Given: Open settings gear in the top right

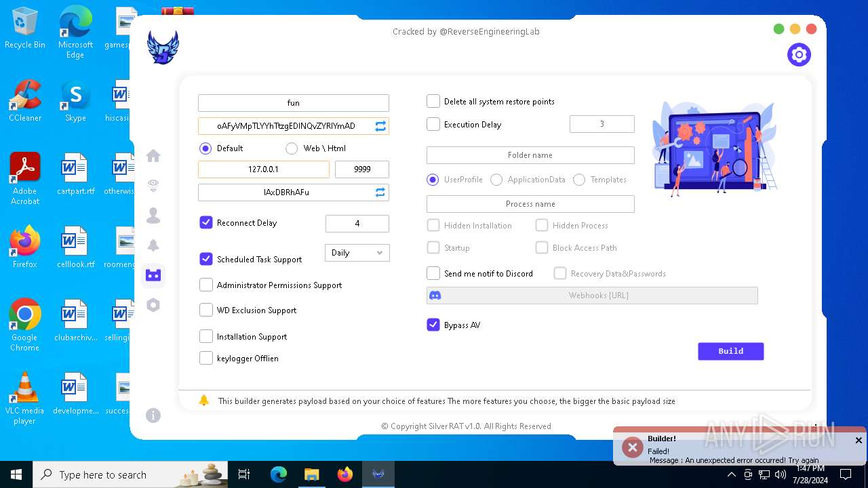Looking at the screenshot, I should (799, 55).
